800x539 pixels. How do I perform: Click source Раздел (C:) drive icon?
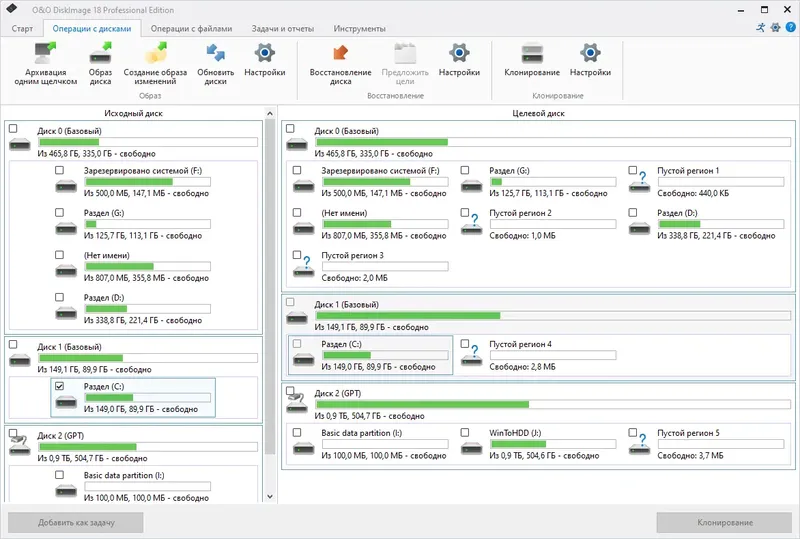(66, 401)
